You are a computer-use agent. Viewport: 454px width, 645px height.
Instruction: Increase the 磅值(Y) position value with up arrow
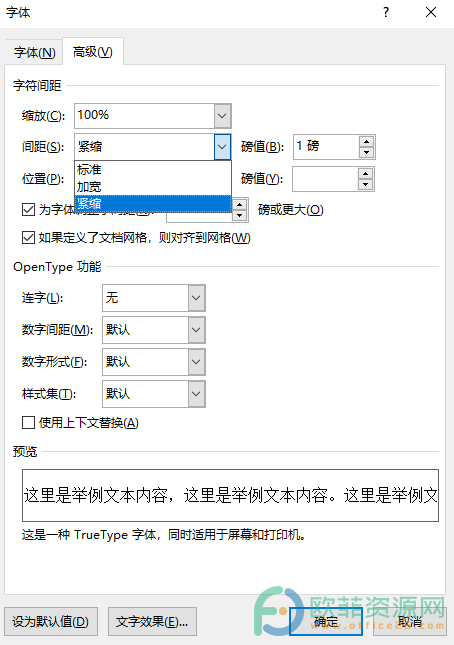point(365,174)
